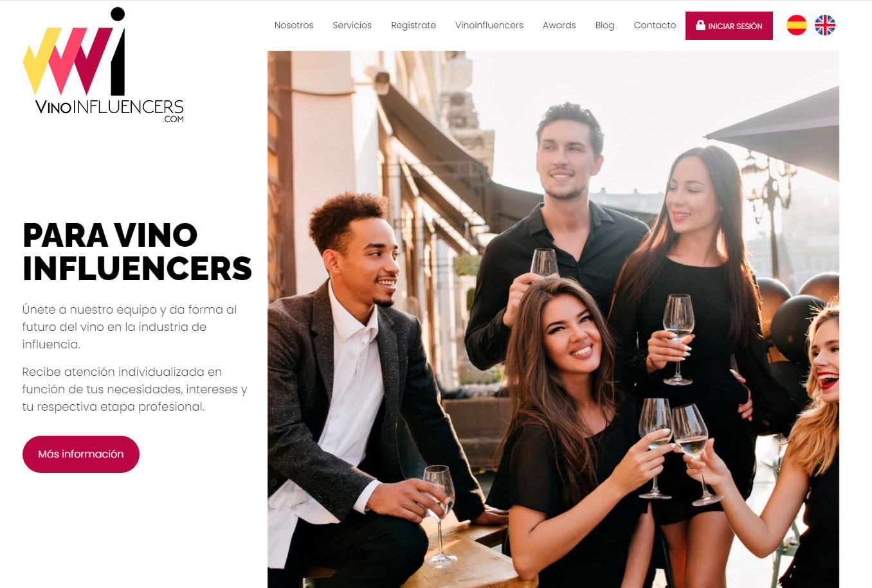This screenshot has width=872, height=588.
Task: Click the Iniciar Sesión button
Action: click(729, 26)
